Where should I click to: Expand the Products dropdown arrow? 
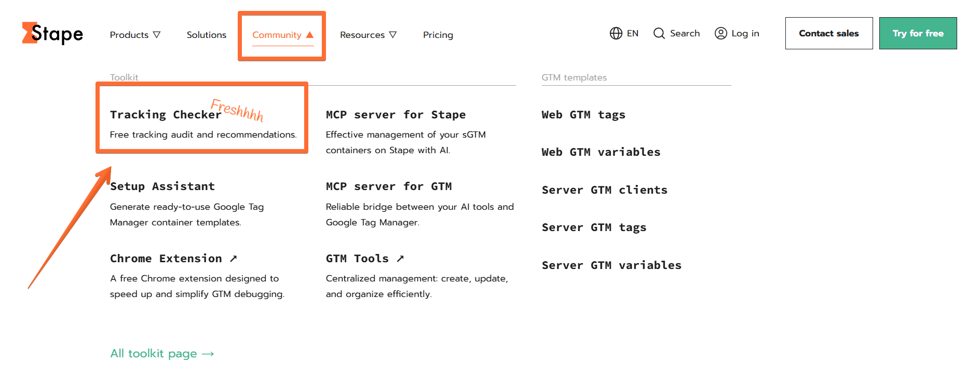click(x=157, y=35)
